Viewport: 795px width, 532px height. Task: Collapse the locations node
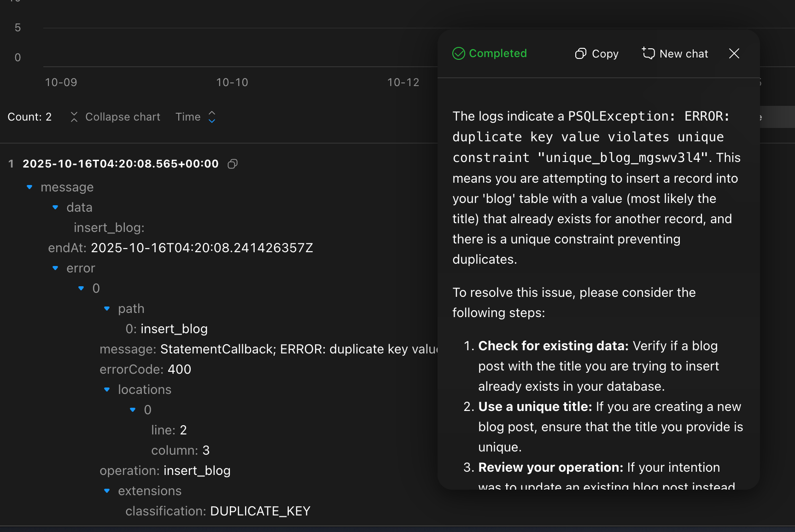pos(107,390)
